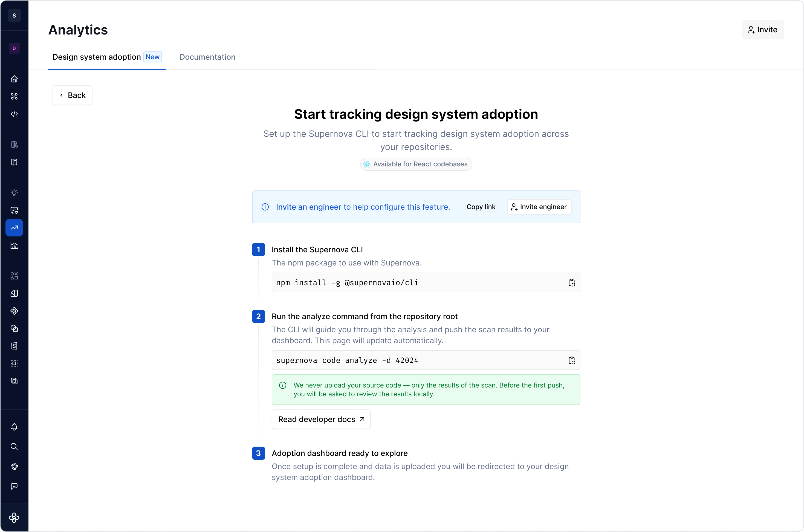The image size is (804, 532).
Task: Copy the supernova code analyze command
Action: pos(572,360)
